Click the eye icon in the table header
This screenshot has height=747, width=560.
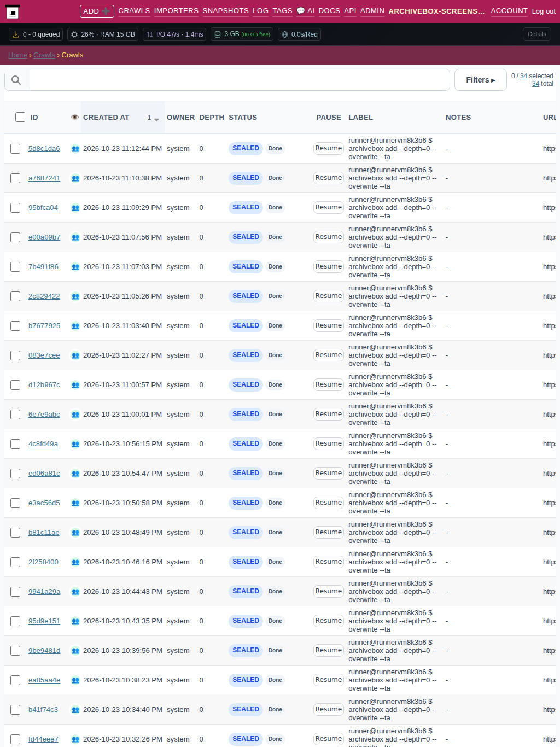pos(75,118)
